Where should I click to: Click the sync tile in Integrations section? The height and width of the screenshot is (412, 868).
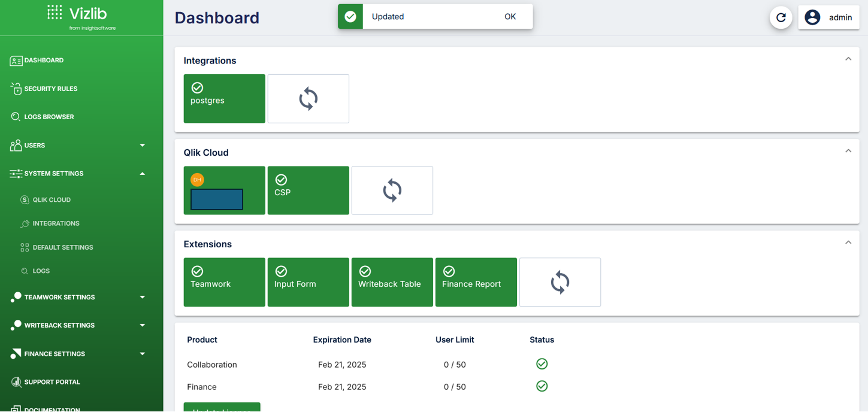click(309, 99)
